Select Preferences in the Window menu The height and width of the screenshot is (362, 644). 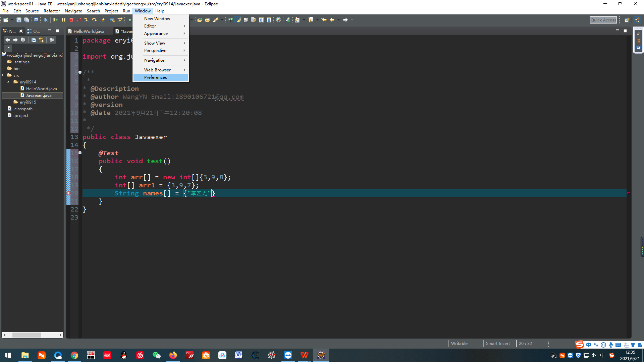[x=156, y=77]
